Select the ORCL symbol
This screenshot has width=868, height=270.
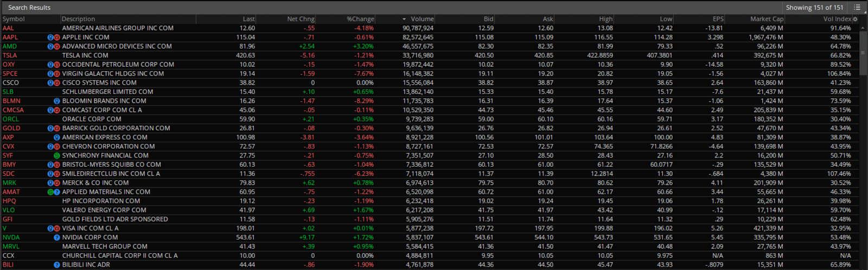click(10, 119)
